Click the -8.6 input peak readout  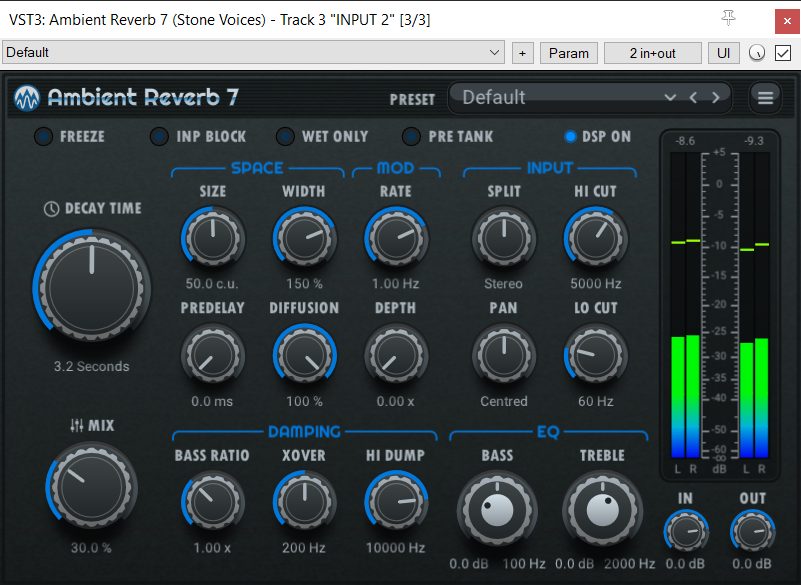click(685, 141)
